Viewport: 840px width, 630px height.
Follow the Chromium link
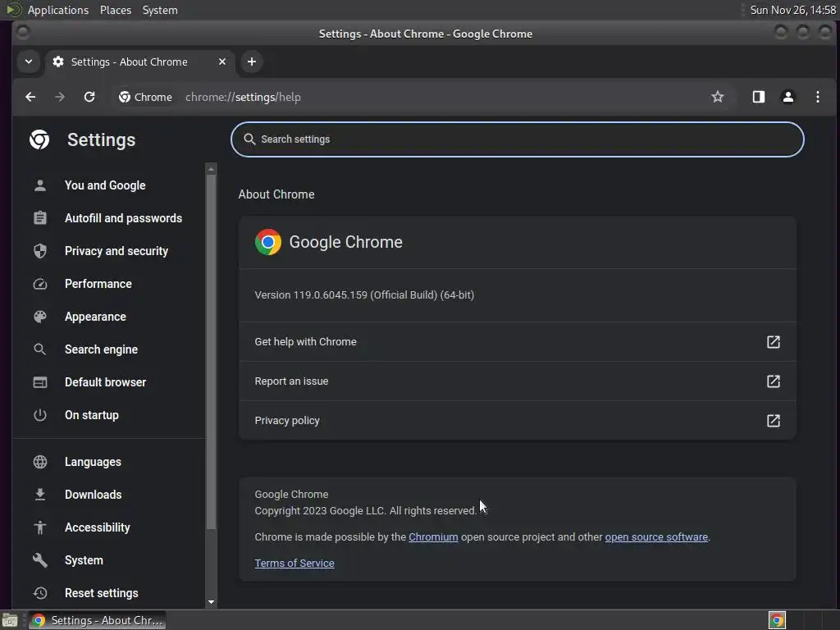click(433, 536)
